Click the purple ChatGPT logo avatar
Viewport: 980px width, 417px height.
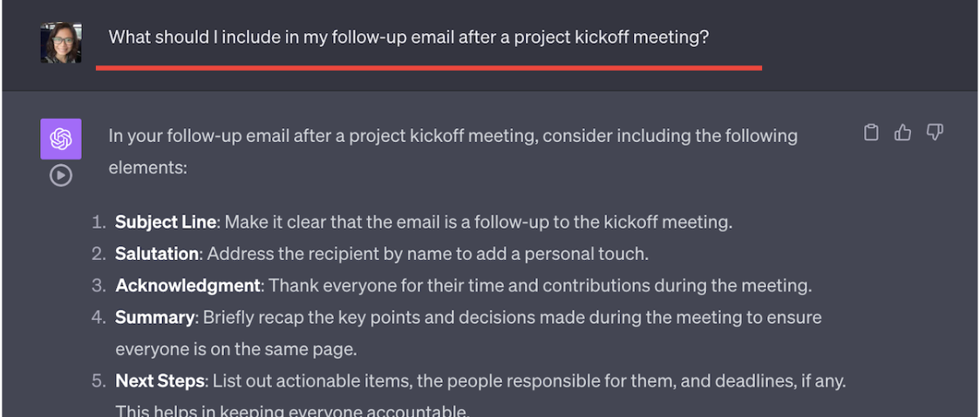click(60, 139)
